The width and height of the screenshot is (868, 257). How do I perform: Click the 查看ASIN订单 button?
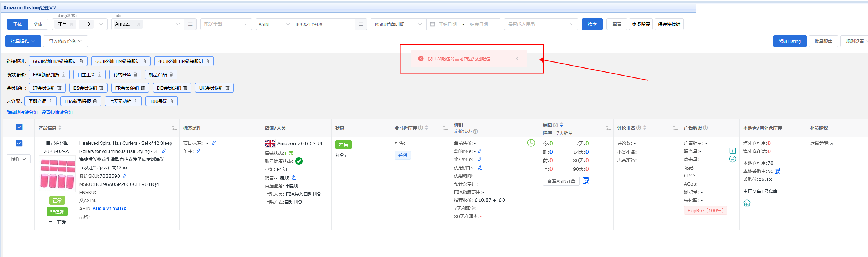(561, 181)
